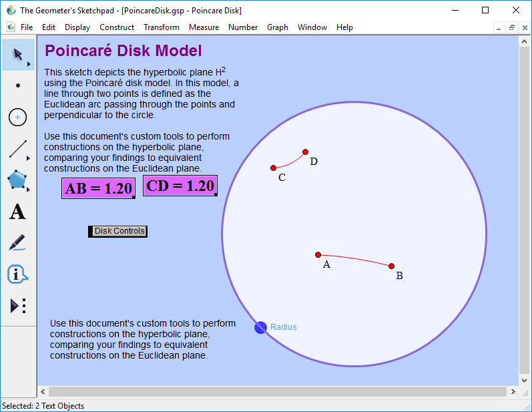Choose the Compass circle tool
Image resolution: width=532 pixels, height=412 pixels.
pos(18,118)
